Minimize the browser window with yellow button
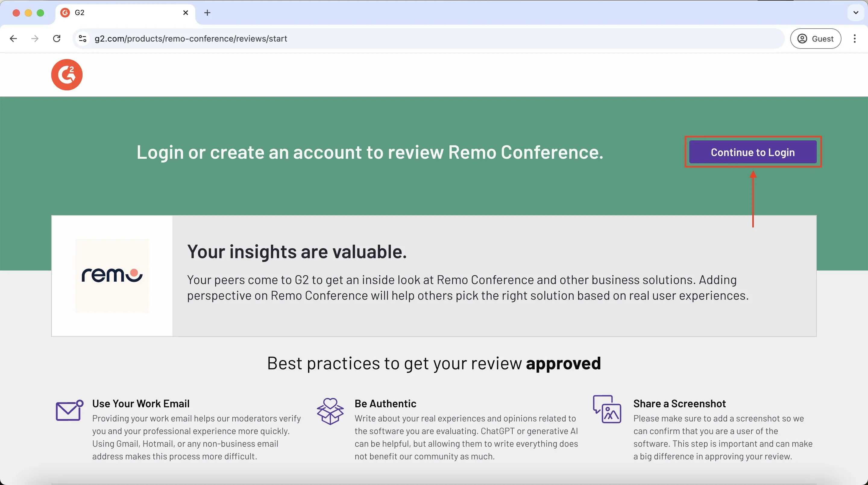This screenshot has width=868, height=485. [x=28, y=13]
